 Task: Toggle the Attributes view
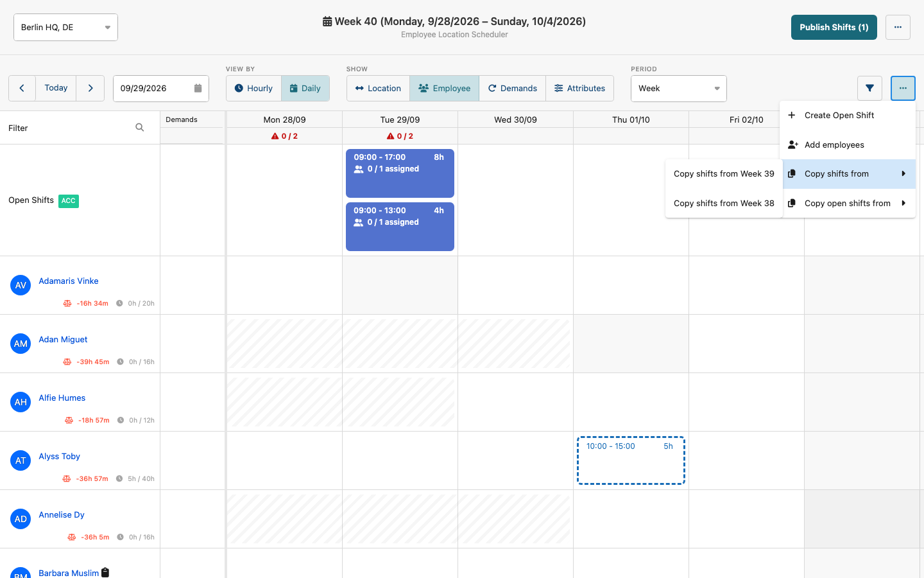pos(579,88)
